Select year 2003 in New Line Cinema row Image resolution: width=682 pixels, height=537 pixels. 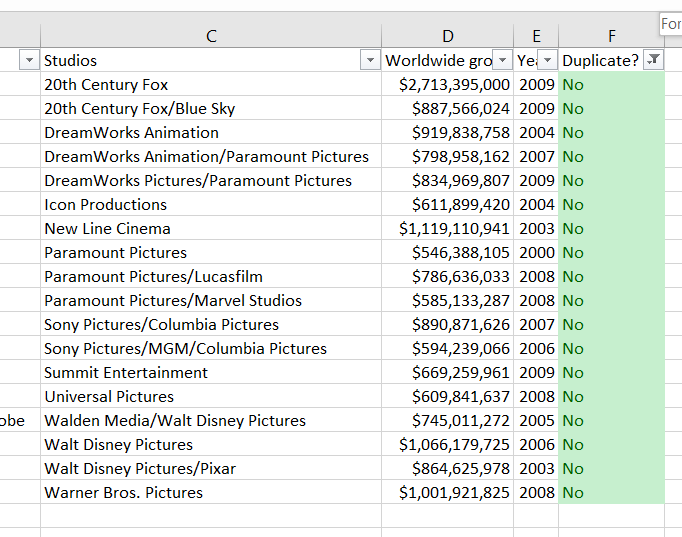click(x=536, y=228)
